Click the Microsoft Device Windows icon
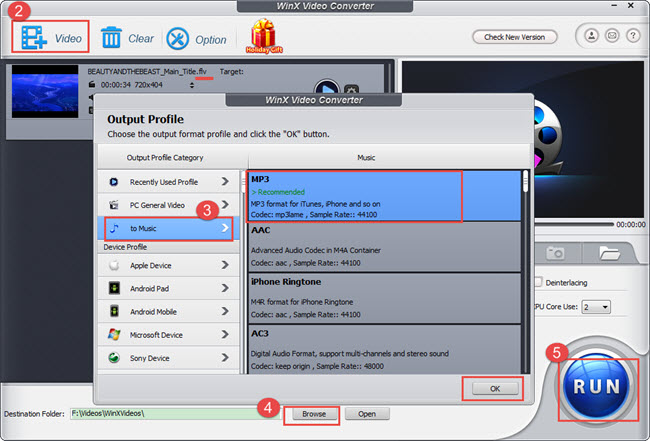Viewport: 650px width, 441px height. click(114, 334)
